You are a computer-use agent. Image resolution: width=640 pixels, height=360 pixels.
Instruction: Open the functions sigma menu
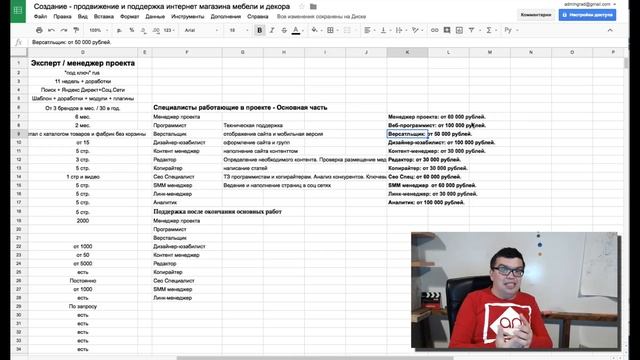tap(489, 30)
